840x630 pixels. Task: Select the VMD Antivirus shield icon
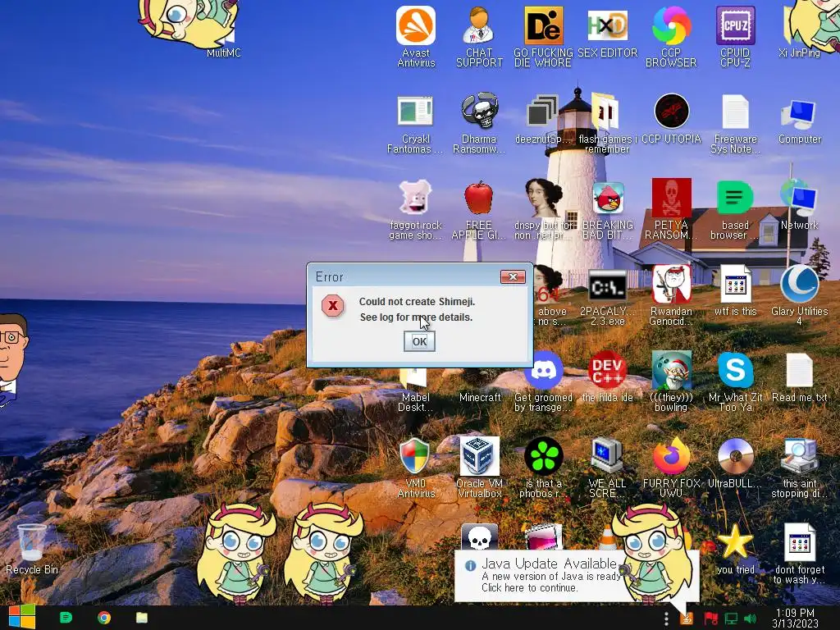pyautogui.click(x=416, y=467)
